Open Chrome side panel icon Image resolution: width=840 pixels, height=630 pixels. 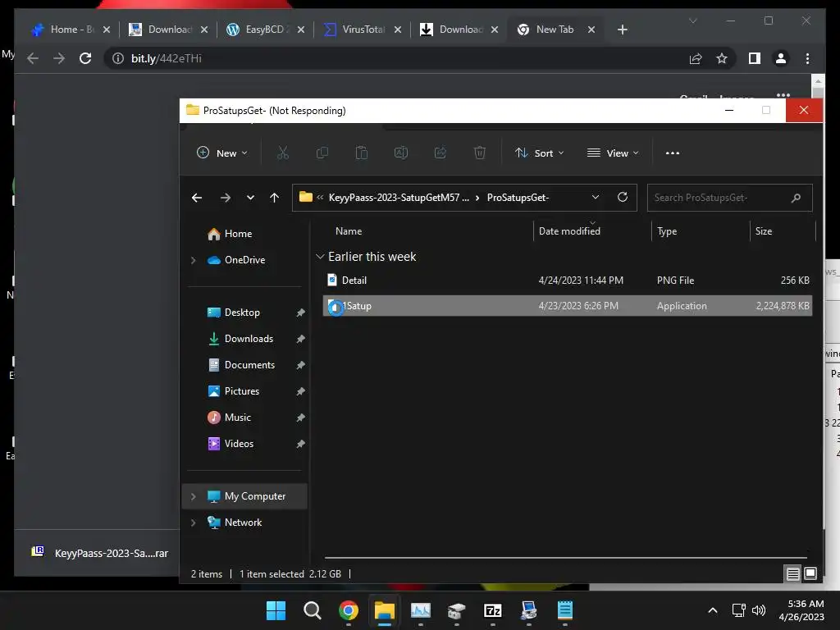pos(755,58)
